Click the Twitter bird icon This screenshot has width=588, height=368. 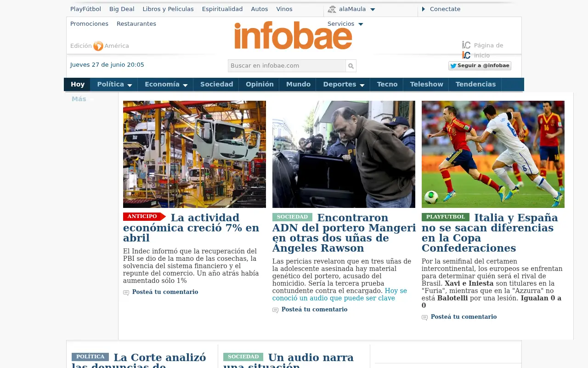tap(453, 66)
